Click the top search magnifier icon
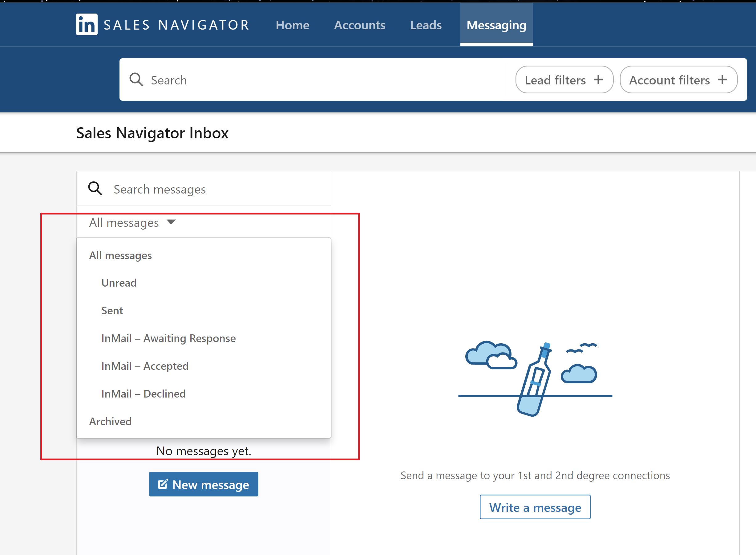 pyautogui.click(x=136, y=80)
